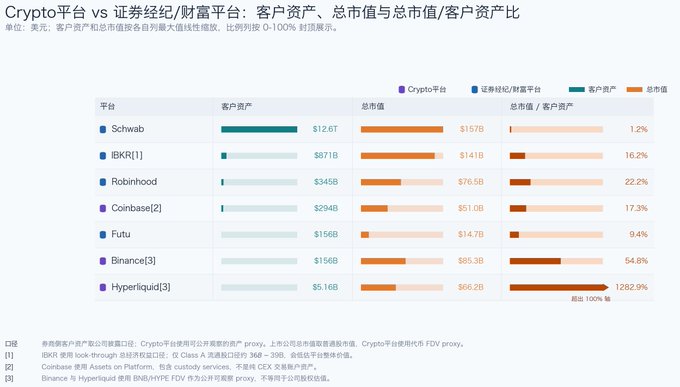Image resolution: width=680 pixels, height=387 pixels.
Task: Click the 单位：美元 subtitle line
Action: pos(171,27)
